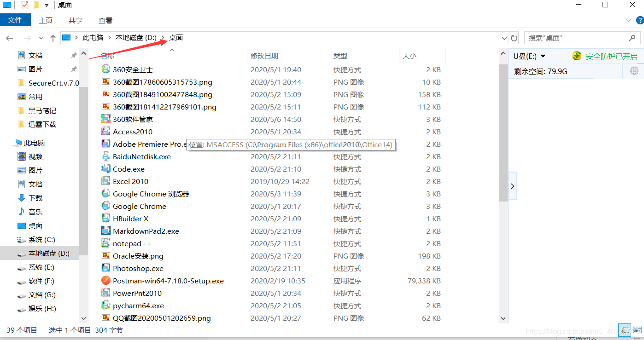Sort by the 类型 column header
This screenshot has width=644, height=340.
364,56
